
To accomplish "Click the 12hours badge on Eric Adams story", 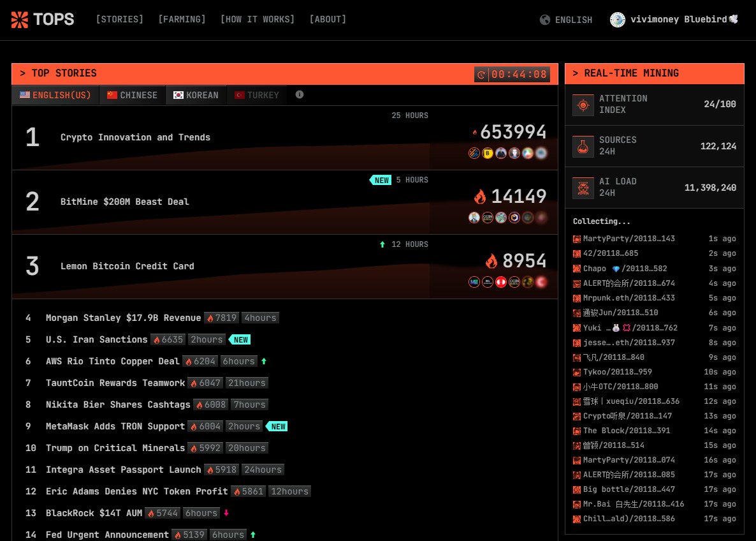I will (290, 492).
